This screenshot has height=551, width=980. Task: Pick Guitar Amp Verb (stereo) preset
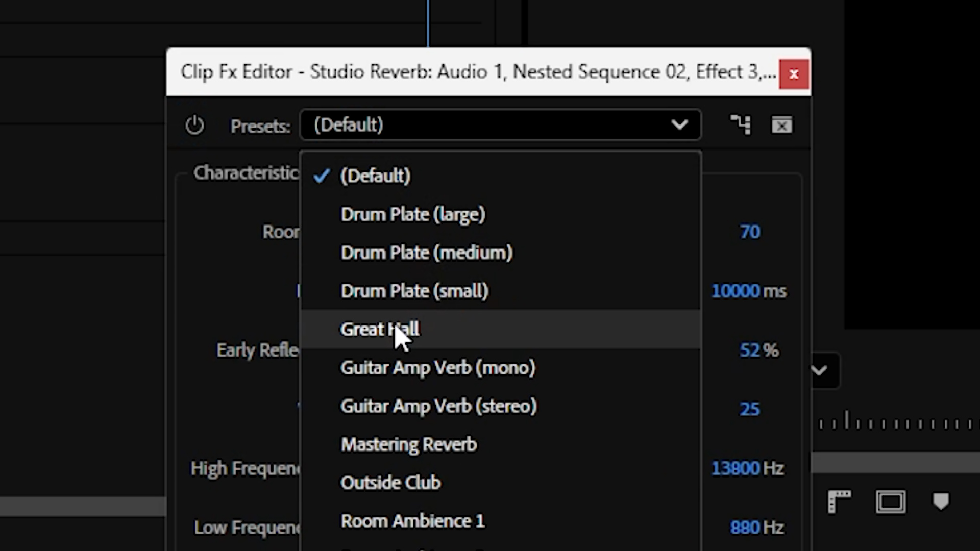coord(438,406)
